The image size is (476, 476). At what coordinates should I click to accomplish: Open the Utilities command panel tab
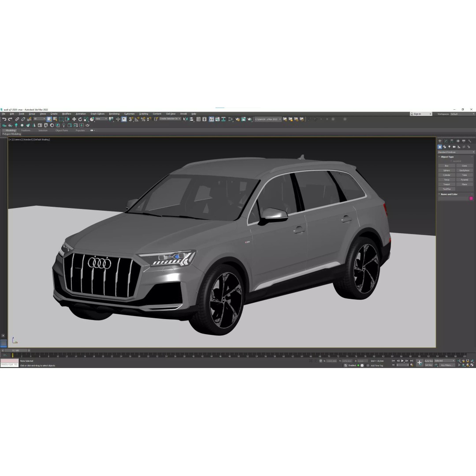[469, 141]
